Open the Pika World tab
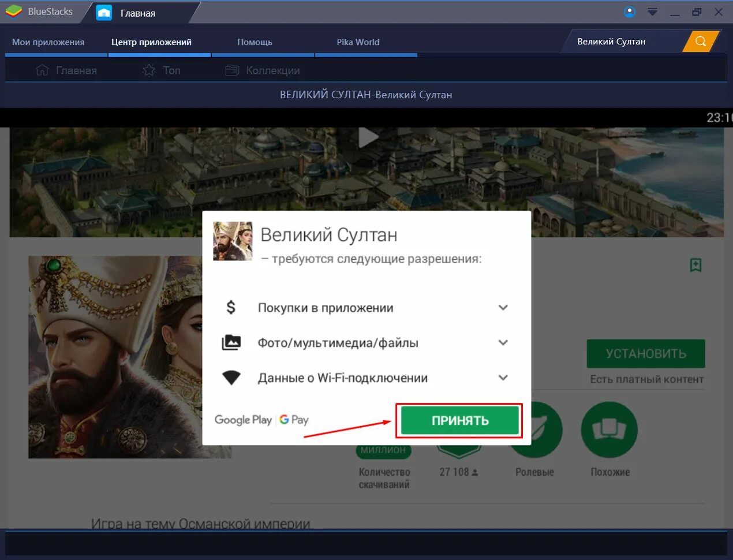Image resolution: width=733 pixels, height=560 pixels. click(x=358, y=42)
